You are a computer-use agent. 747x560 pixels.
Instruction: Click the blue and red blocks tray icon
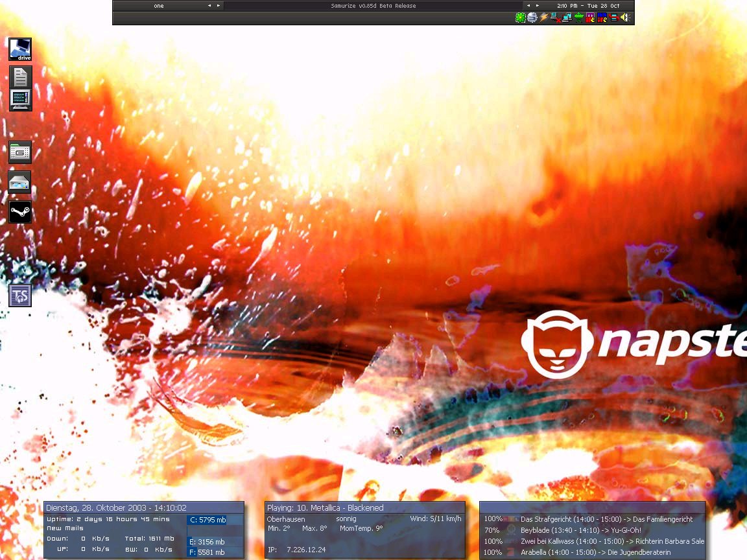tap(602, 17)
